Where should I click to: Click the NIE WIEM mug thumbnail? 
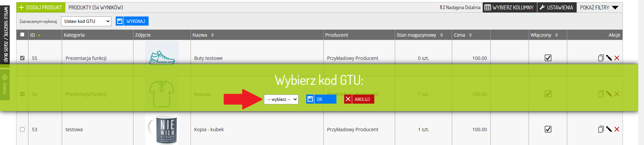(162, 129)
